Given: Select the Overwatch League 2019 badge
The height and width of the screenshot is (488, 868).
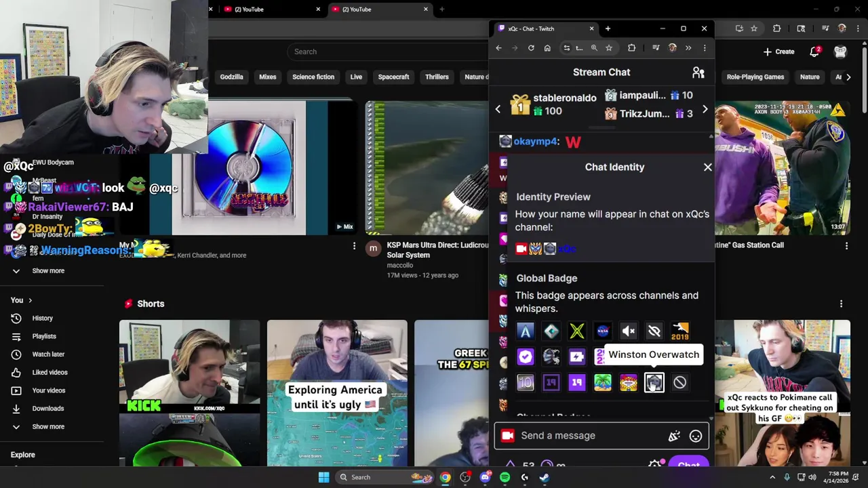Looking at the screenshot, I should click(680, 331).
